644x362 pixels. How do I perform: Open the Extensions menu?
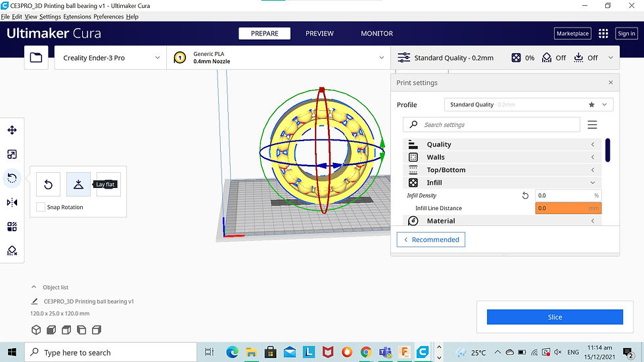(x=78, y=17)
